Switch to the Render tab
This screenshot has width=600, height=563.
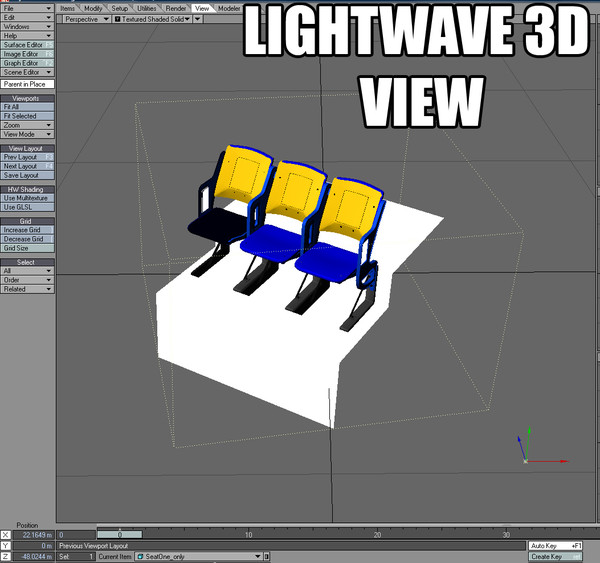click(176, 8)
